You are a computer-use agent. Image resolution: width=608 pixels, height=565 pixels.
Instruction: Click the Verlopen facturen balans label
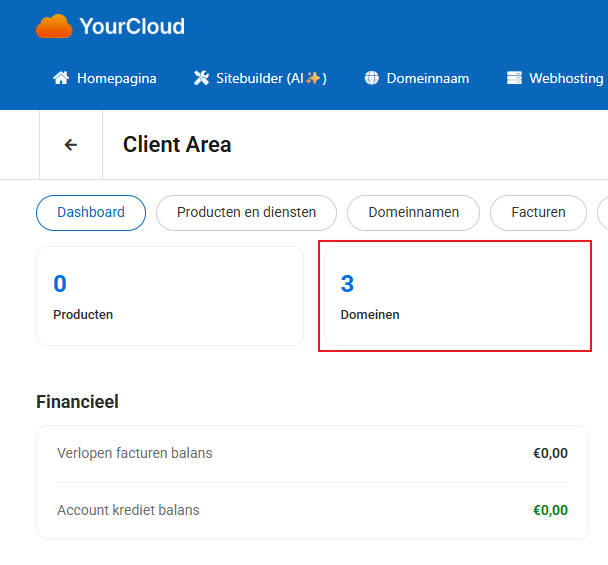pyautogui.click(x=135, y=453)
